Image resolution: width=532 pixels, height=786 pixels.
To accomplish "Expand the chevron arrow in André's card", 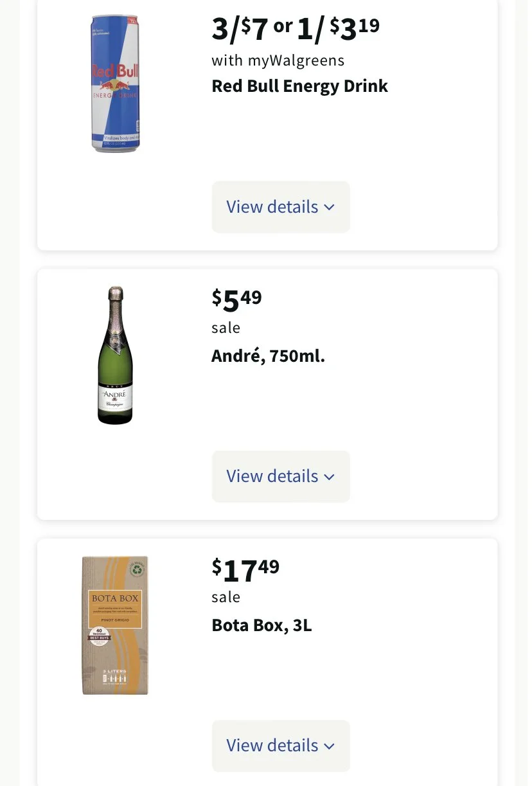I will [x=329, y=477].
